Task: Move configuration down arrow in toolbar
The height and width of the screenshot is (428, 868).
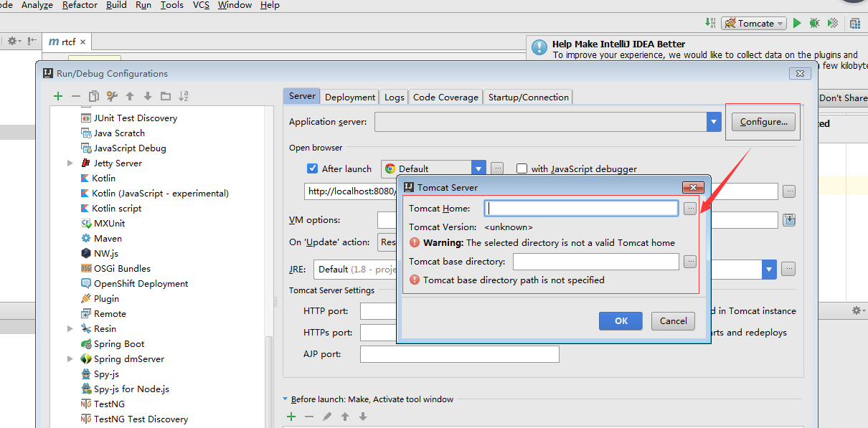Action: click(148, 96)
